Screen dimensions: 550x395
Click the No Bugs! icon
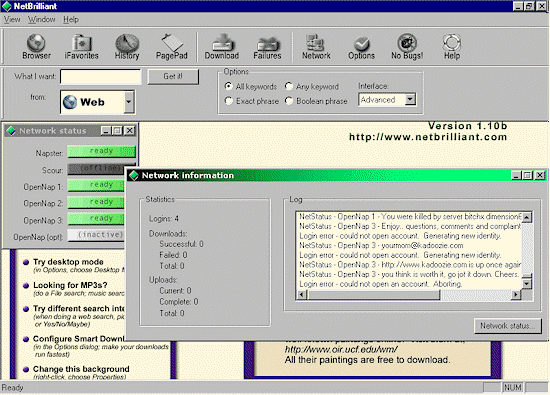[407, 46]
